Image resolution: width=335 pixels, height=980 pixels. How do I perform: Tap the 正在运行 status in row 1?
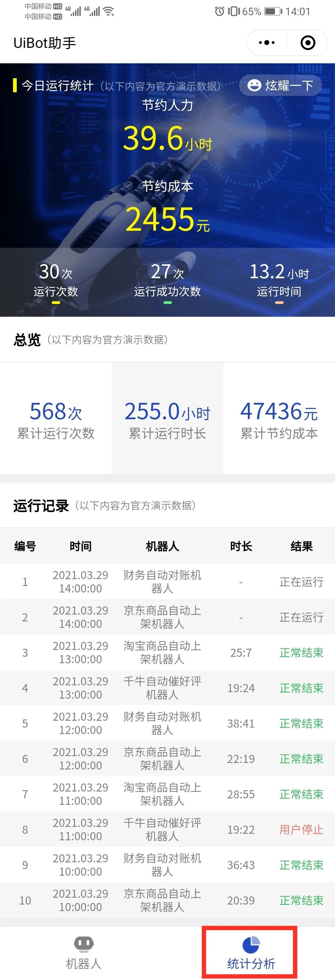(301, 582)
